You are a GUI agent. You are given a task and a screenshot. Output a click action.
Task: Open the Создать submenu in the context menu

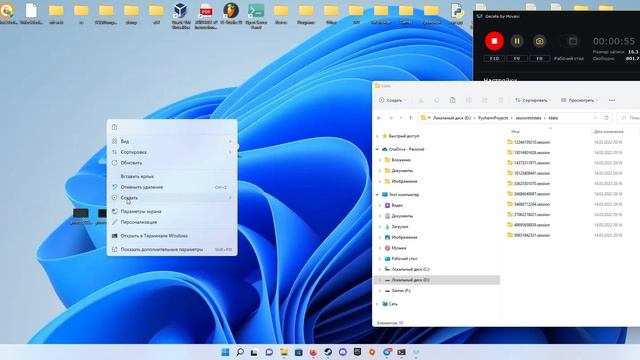tap(172, 198)
